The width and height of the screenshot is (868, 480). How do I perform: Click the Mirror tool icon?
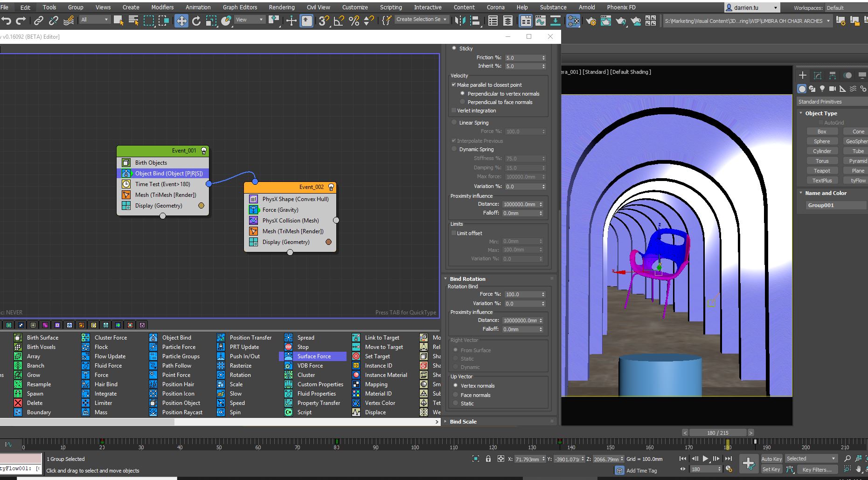tap(460, 21)
